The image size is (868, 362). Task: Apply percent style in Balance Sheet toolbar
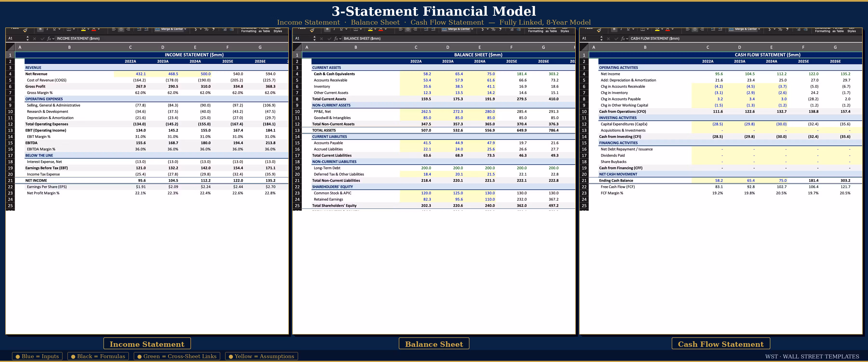click(494, 29)
